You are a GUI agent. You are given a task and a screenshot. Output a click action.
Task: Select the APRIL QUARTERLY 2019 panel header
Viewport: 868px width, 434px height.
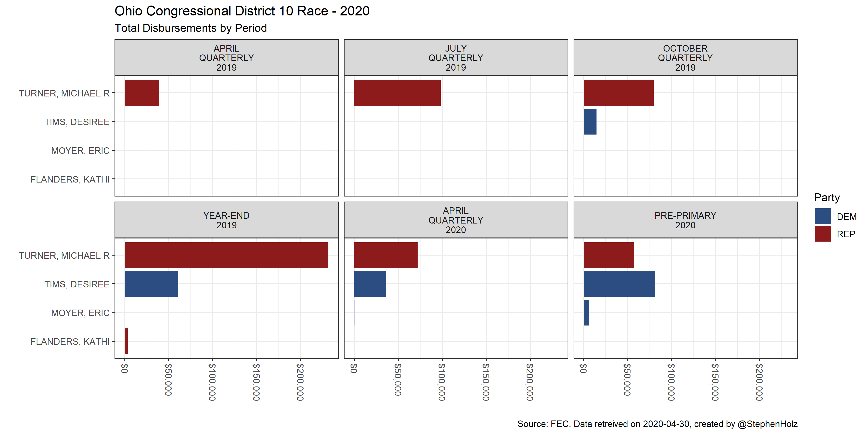click(x=226, y=58)
